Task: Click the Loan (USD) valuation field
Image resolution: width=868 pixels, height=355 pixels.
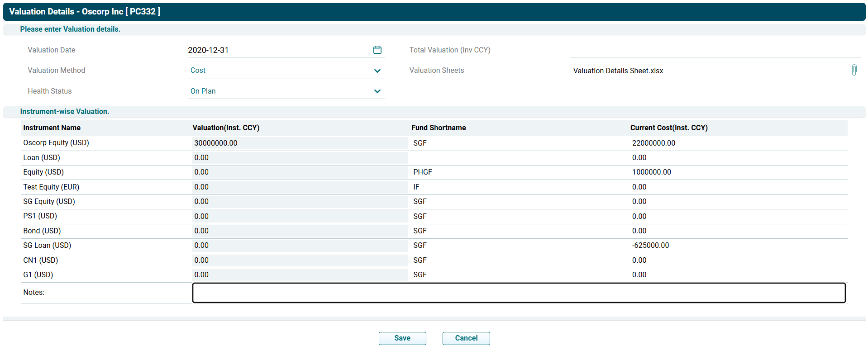Action: (x=299, y=158)
